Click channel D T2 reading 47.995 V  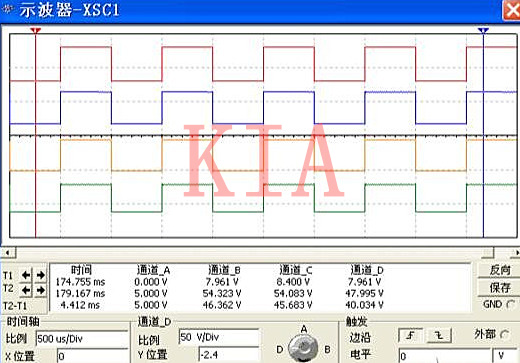[x=364, y=293]
